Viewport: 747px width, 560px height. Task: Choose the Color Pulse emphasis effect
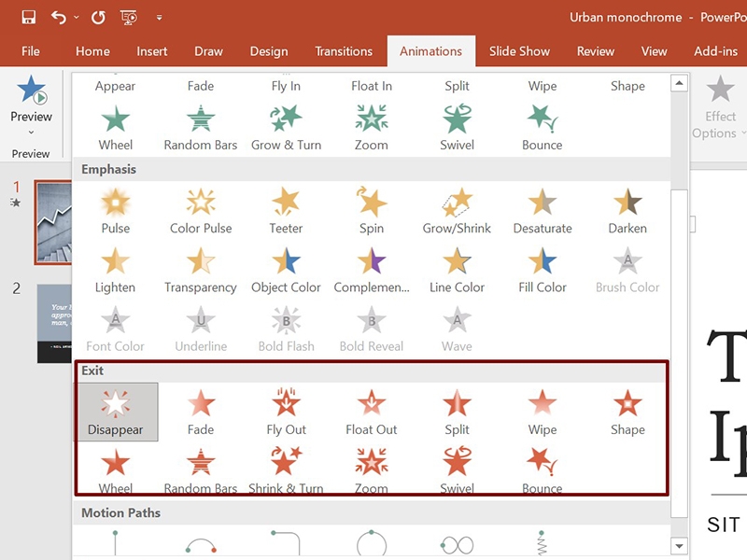201,211
